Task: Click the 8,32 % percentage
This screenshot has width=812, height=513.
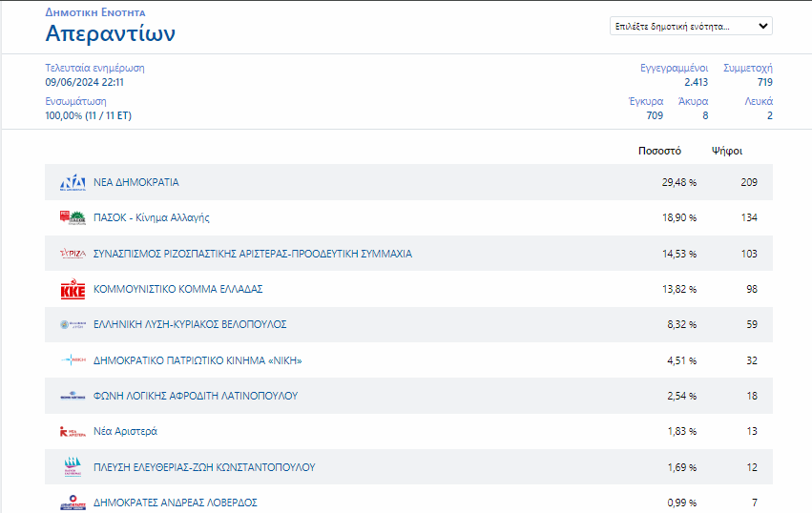Action: coord(681,324)
